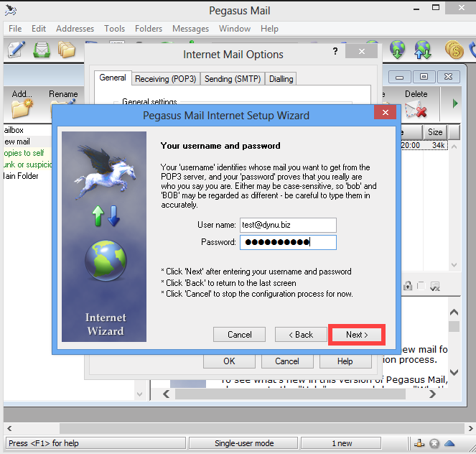
Task: Click the green play arrow beside Delete
Action: 454,104
